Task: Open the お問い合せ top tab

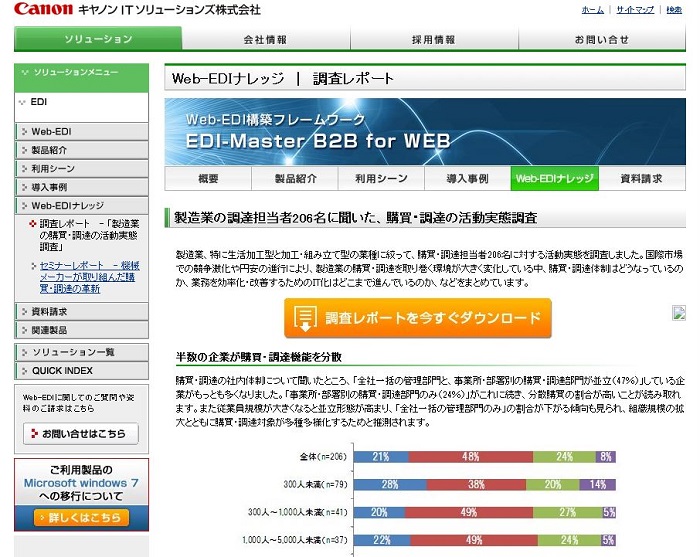Action: click(x=602, y=39)
